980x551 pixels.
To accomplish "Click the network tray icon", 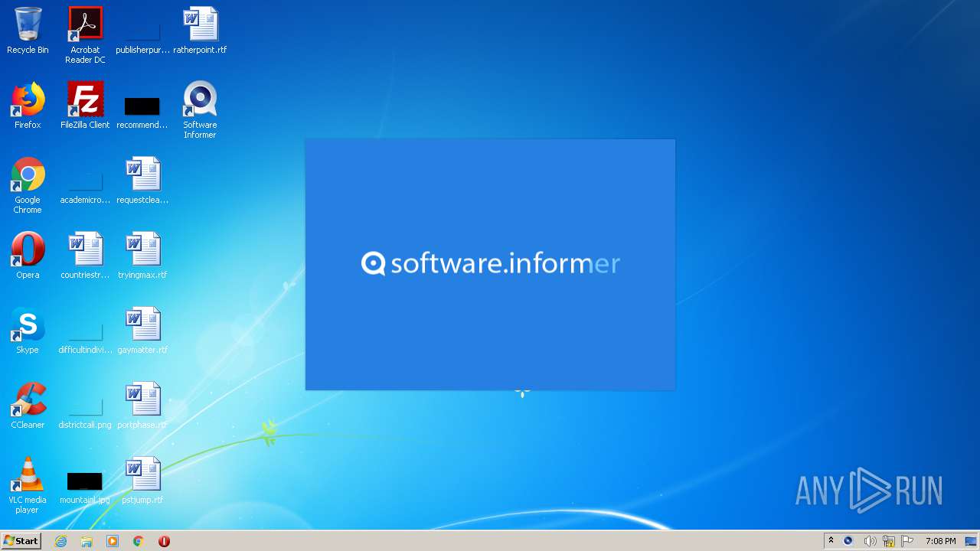I will [x=889, y=541].
